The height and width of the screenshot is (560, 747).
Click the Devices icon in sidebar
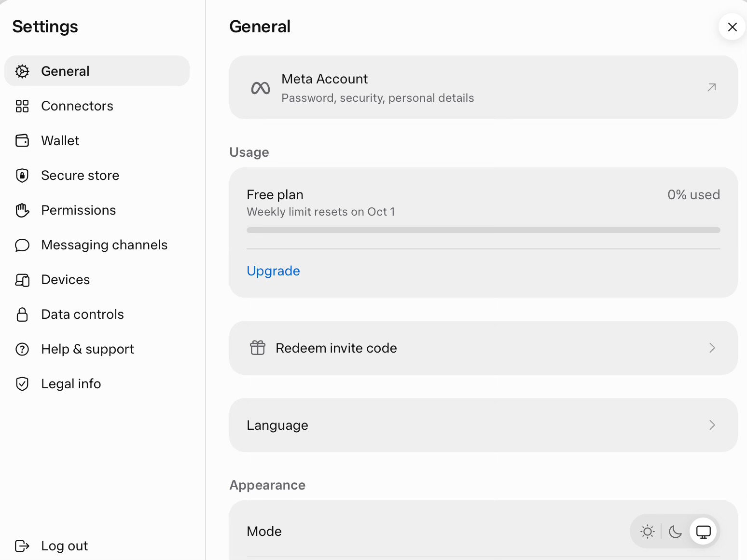(x=22, y=280)
